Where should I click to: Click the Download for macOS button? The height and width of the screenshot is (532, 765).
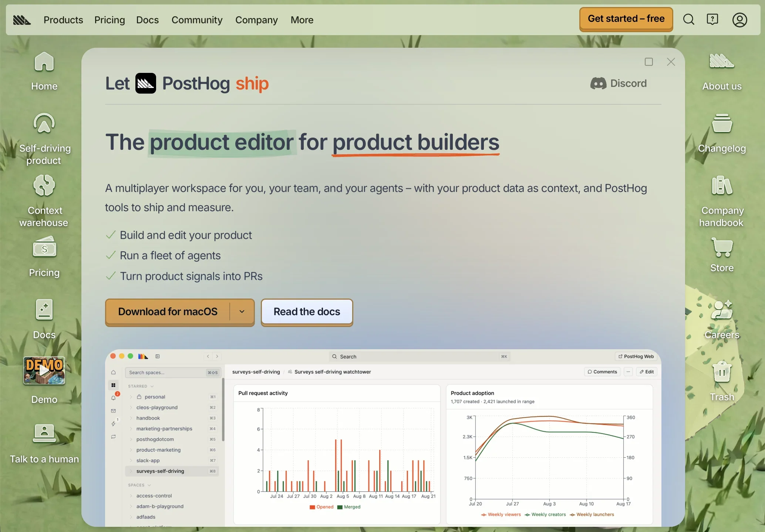click(168, 312)
